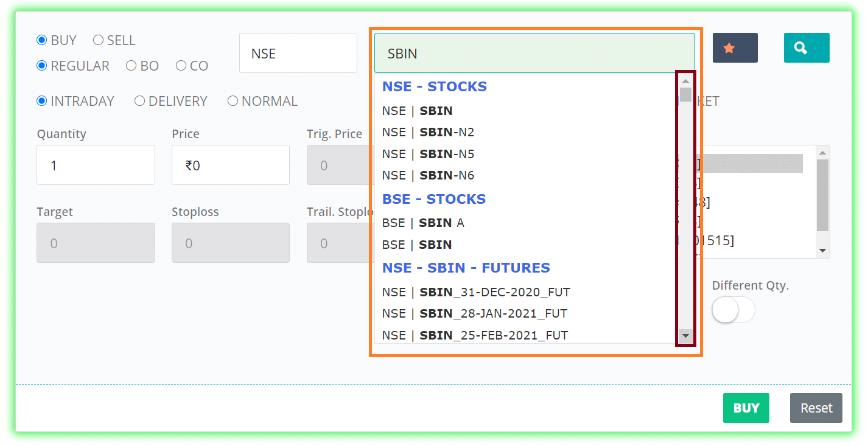The image size is (868, 446).
Task: Click NSE - STOCKS group heading
Action: [x=435, y=86]
